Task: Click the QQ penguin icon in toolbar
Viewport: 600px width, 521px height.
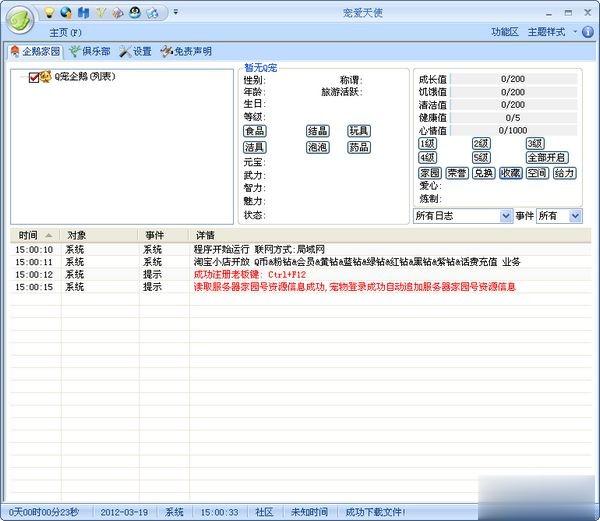Action: 135,13
